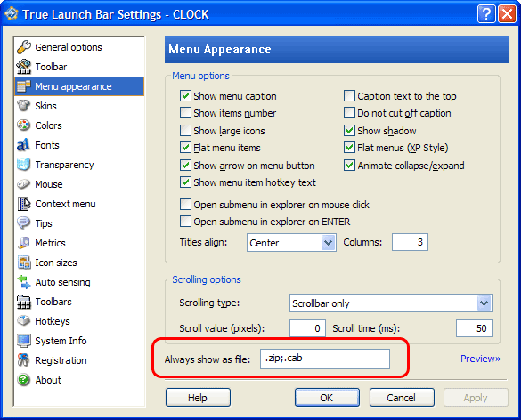Click the Columns input field

pyautogui.click(x=410, y=242)
